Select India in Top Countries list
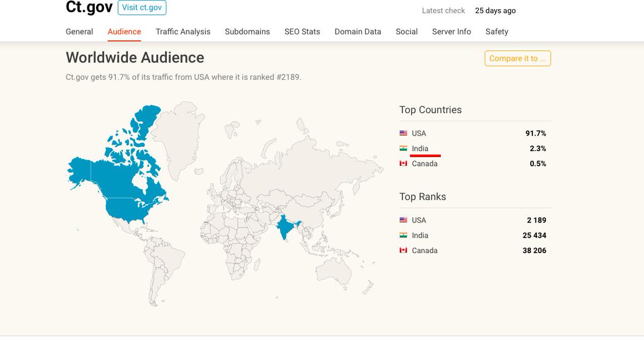644x340 pixels. 420,149
